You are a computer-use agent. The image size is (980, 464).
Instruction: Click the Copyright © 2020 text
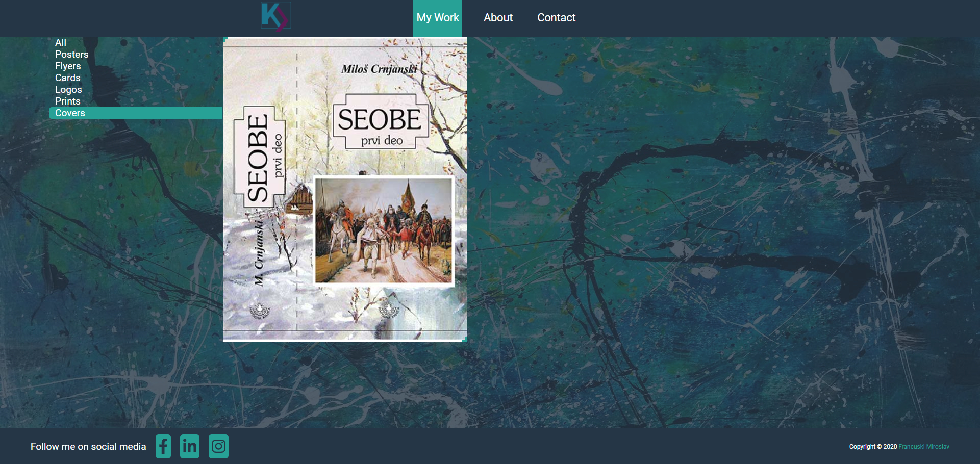[x=873, y=447]
